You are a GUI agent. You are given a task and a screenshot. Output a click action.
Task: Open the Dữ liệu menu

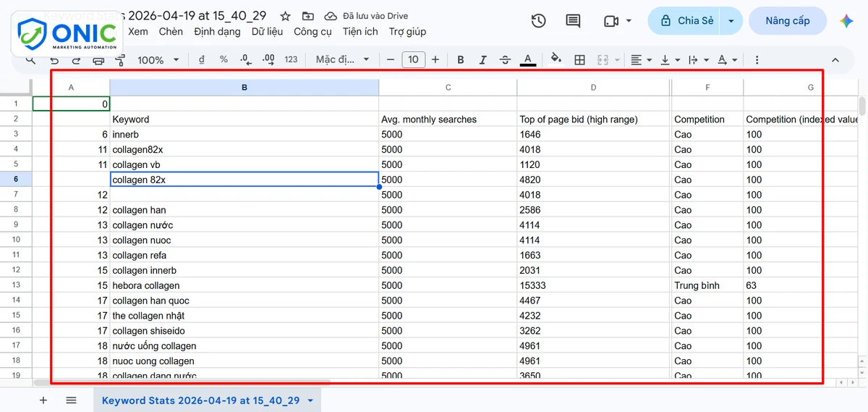[x=268, y=32]
